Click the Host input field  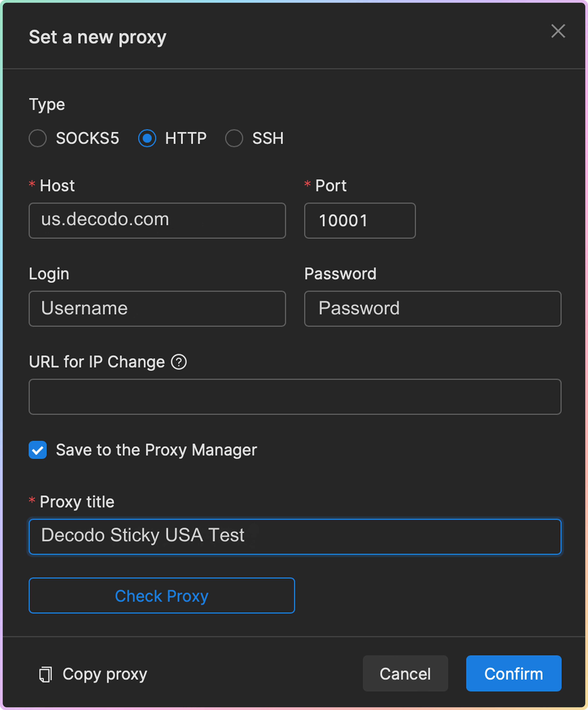pyautogui.click(x=157, y=220)
